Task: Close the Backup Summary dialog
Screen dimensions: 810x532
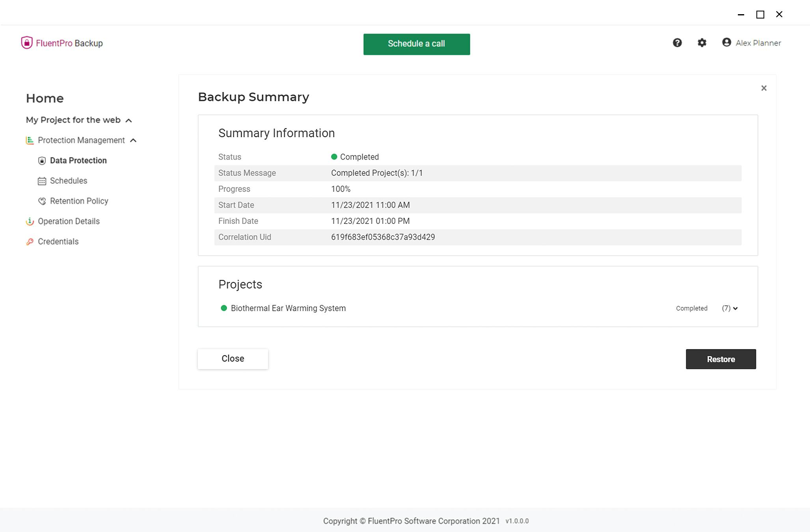Action: 233,359
